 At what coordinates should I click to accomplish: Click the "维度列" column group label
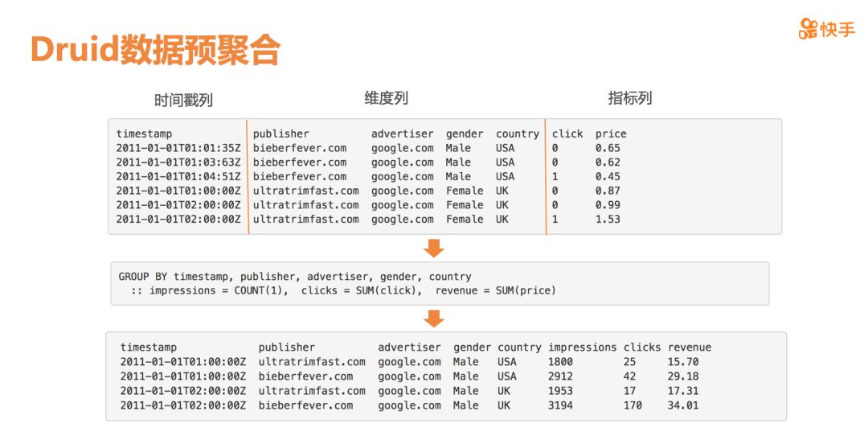click(x=387, y=98)
